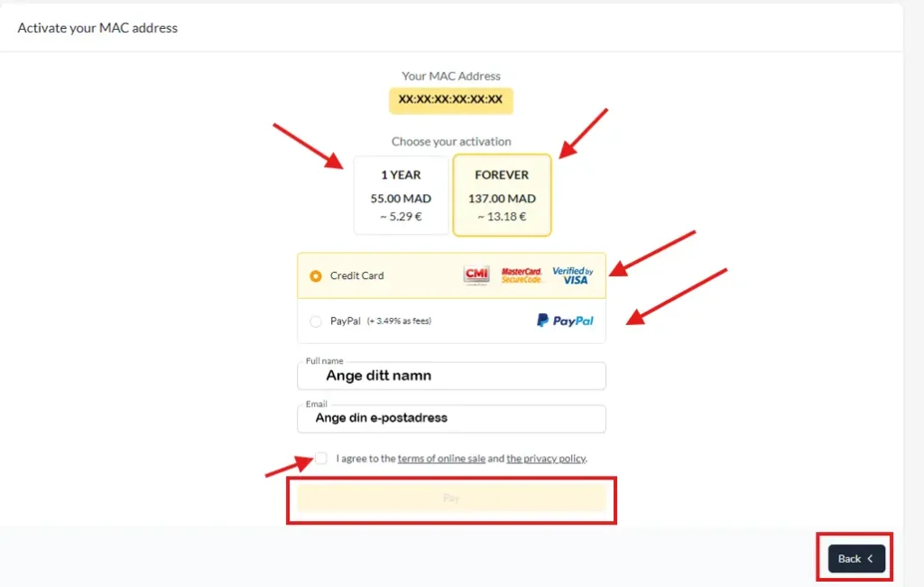Open the terms of online sale link
Viewport: 924px width, 587px height.
441,459
